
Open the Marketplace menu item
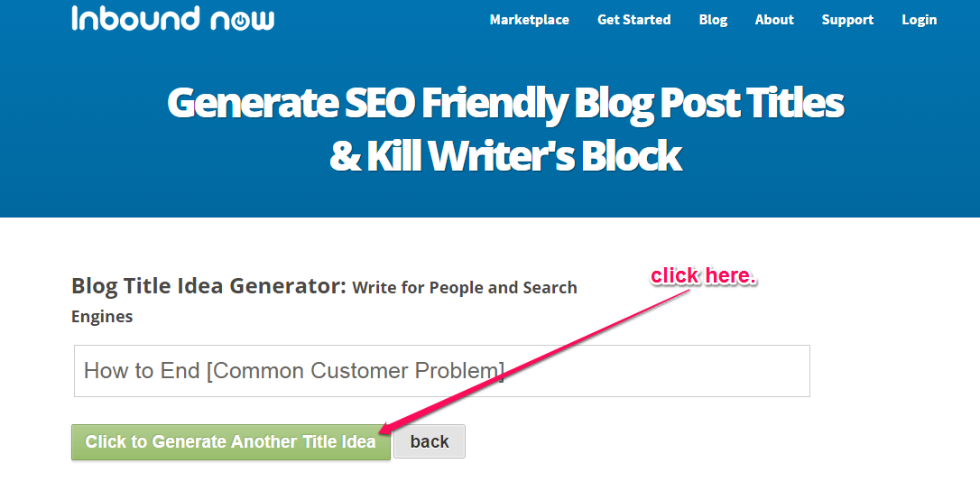click(x=530, y=20)
